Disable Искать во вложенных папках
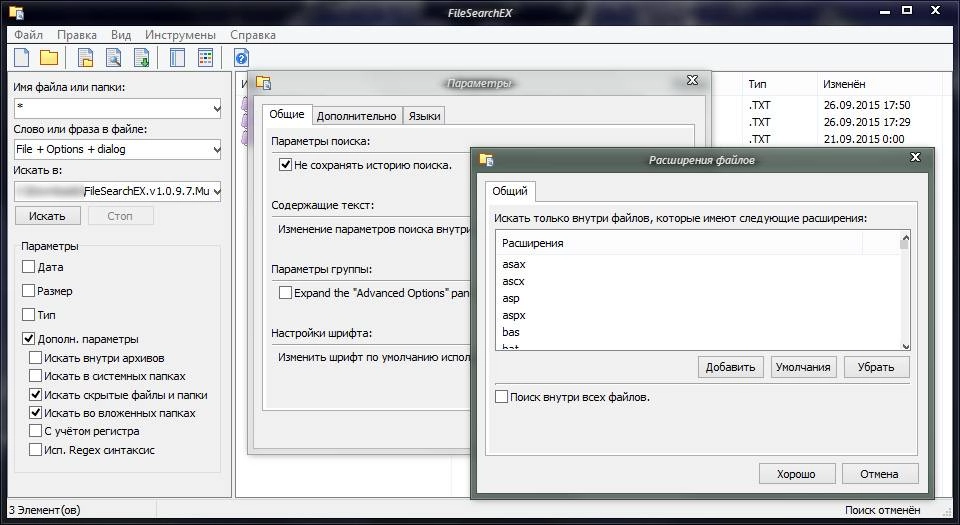This screenshot has height=525, width=960. coord(36,413)
